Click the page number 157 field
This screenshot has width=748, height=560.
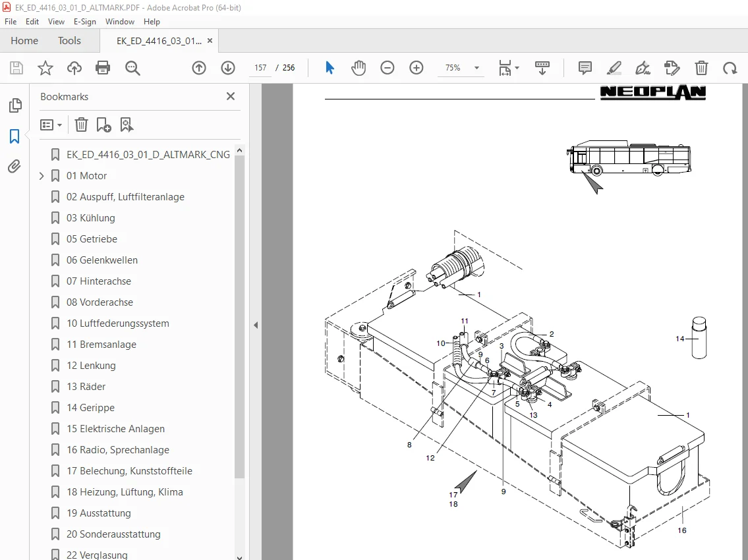click(x=260, y=68)
